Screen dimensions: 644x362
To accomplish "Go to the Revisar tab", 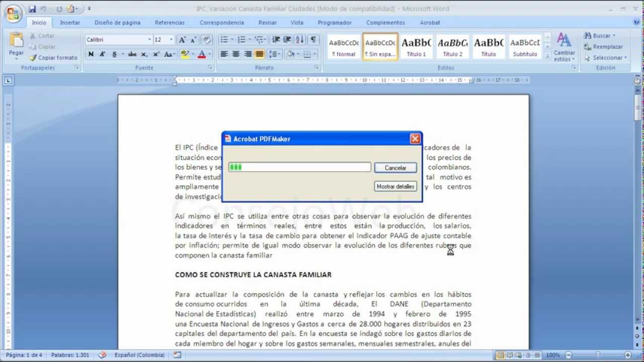I will [x=268, y=23].
